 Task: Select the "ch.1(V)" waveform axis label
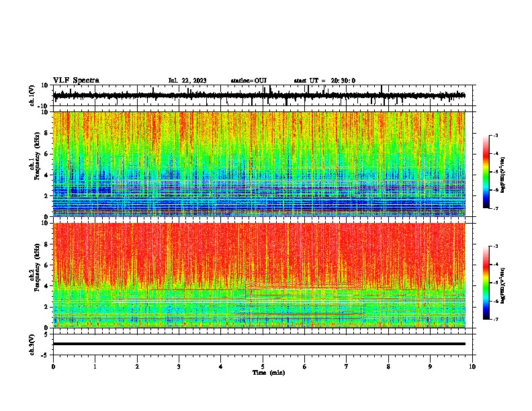pos(32,95)
